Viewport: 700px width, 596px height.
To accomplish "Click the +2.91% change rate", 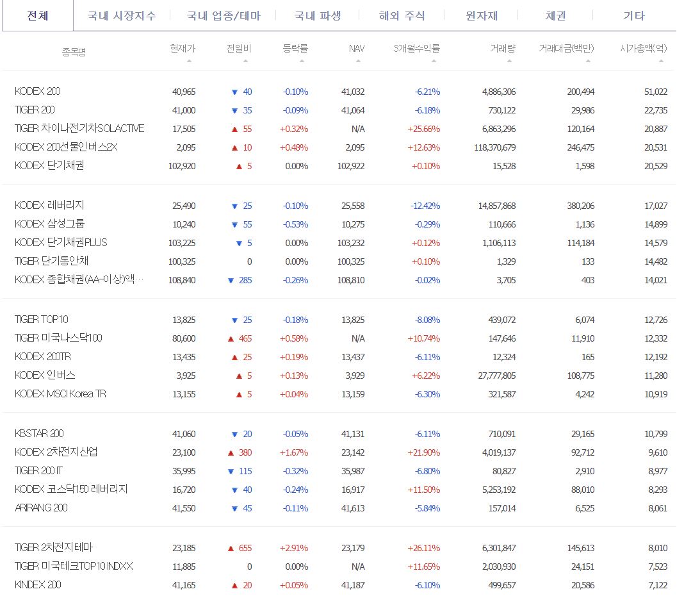I will click(x=294, y=548).
